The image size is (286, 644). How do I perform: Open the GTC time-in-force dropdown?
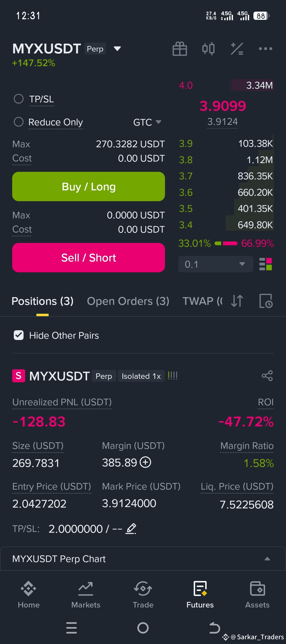[x=147, y=122]
